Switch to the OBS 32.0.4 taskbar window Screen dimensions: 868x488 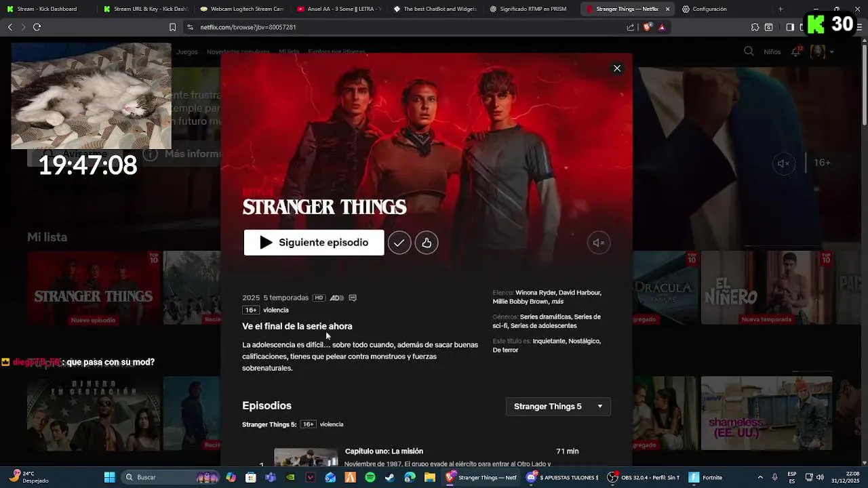[644, 477]
